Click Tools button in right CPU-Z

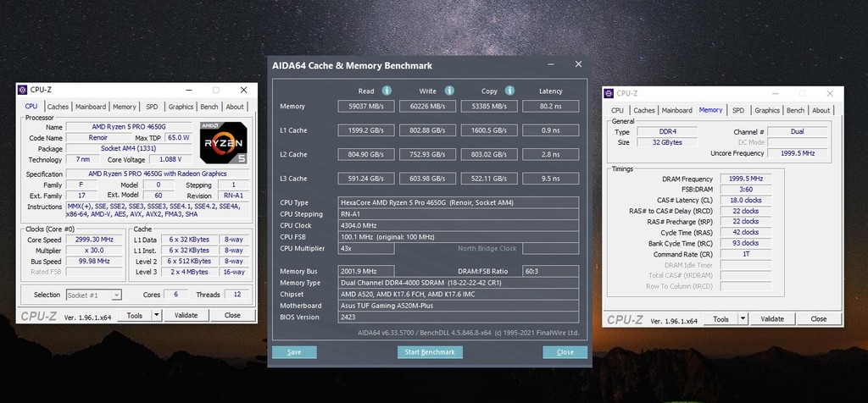pyautogui.click(x=721, y=319)
